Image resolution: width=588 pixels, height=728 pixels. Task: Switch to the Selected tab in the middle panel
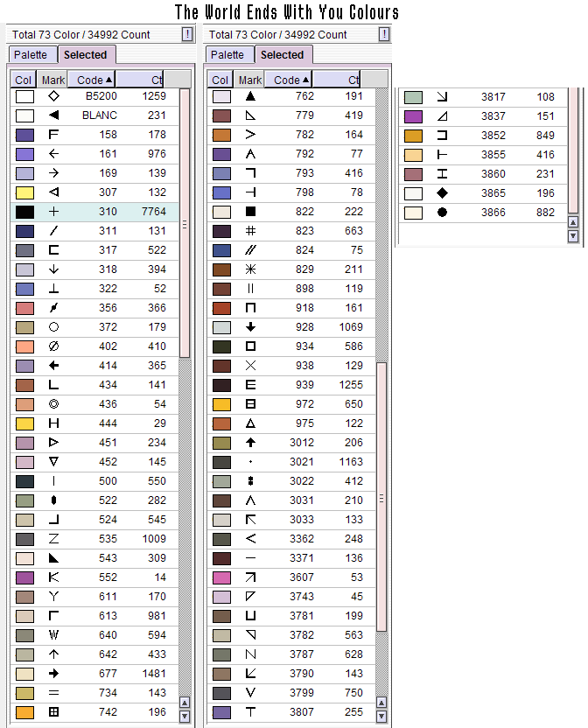pyautogui.click(x=283, y=55)
